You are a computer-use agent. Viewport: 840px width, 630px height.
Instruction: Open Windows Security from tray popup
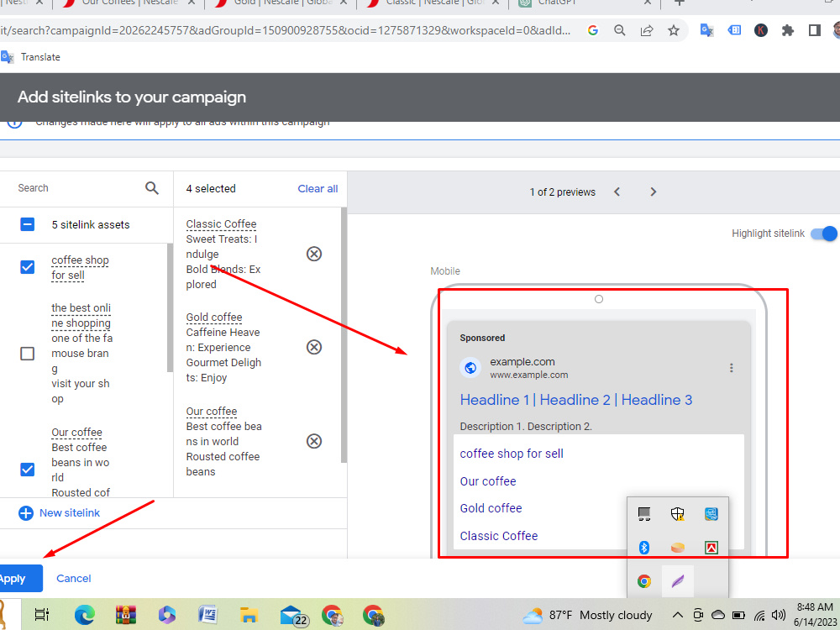(x=678, y=514)
